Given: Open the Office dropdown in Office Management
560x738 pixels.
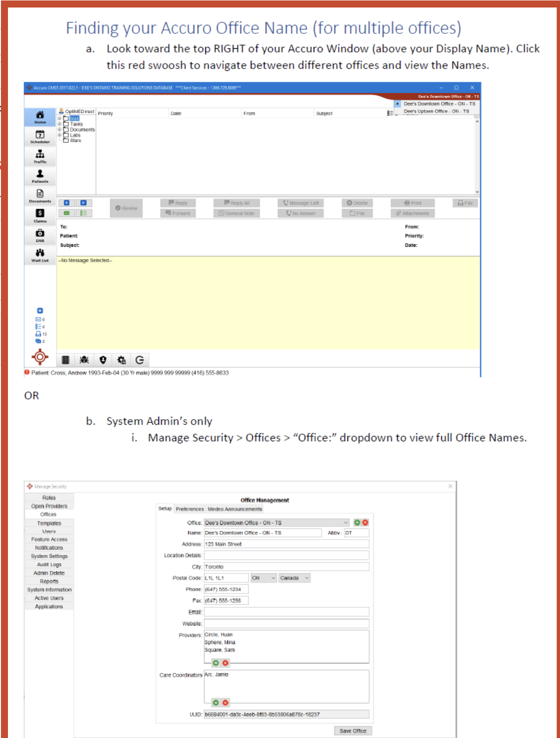Looking at the screenshot, I should point(277,523).
